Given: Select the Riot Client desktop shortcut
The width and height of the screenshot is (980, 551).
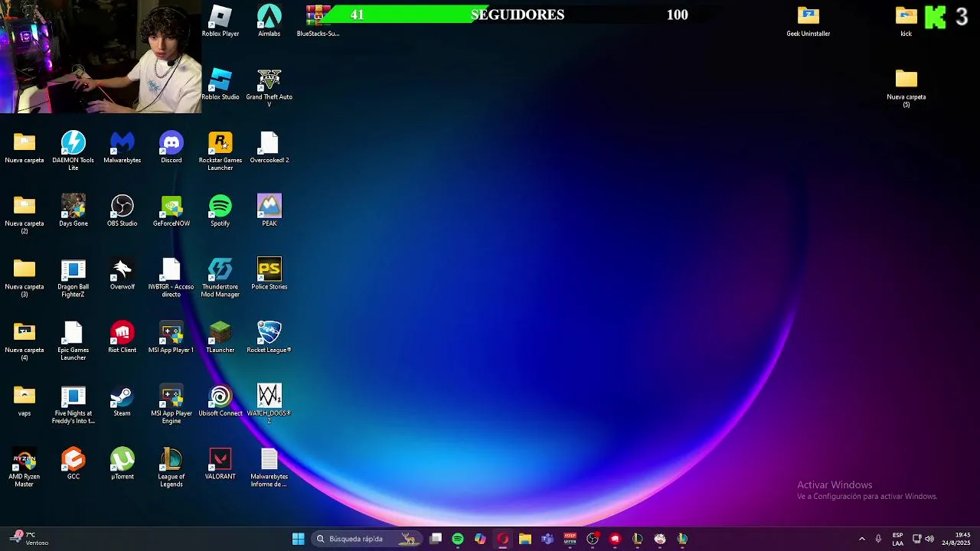Looking at the screenshot, I should (122, 338).
